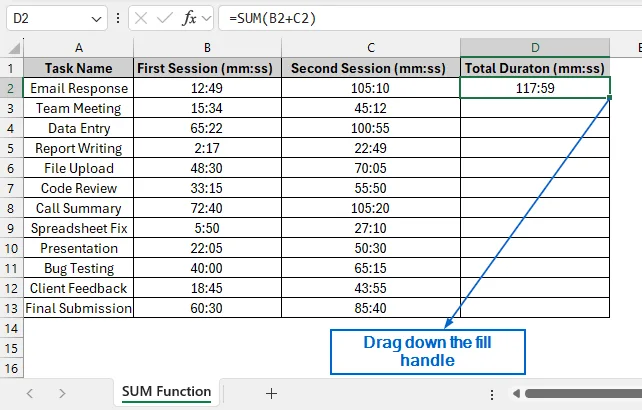This screenshot has width=642, height=410.
Task: Select the Bug Testing cell
Action: click(79, 268)
